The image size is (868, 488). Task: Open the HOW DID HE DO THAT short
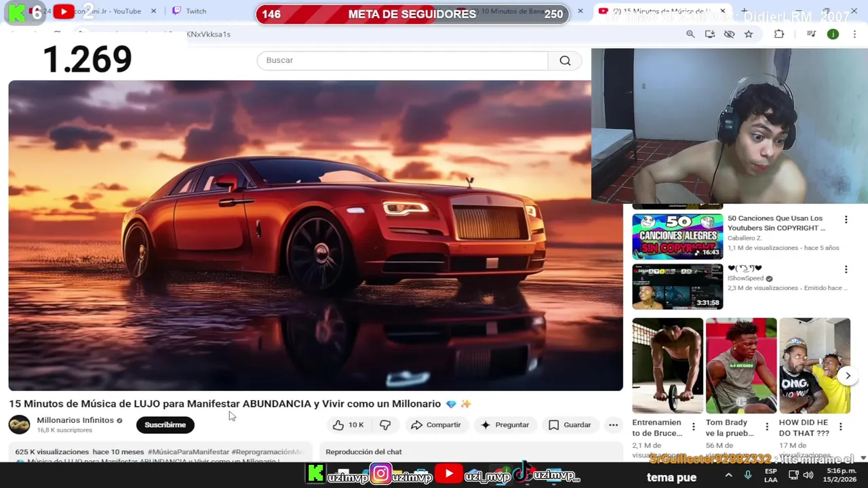(814, 365)
